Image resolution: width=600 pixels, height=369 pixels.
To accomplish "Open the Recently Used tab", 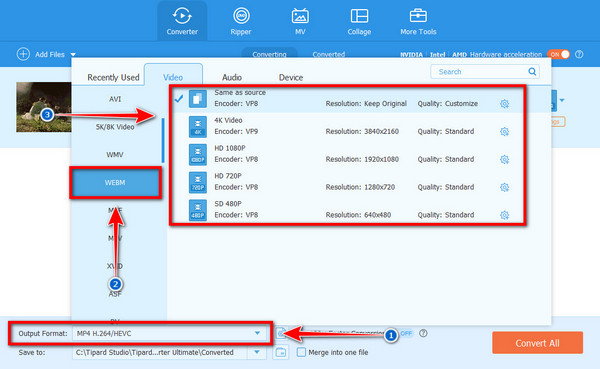I will click(113, 77).
